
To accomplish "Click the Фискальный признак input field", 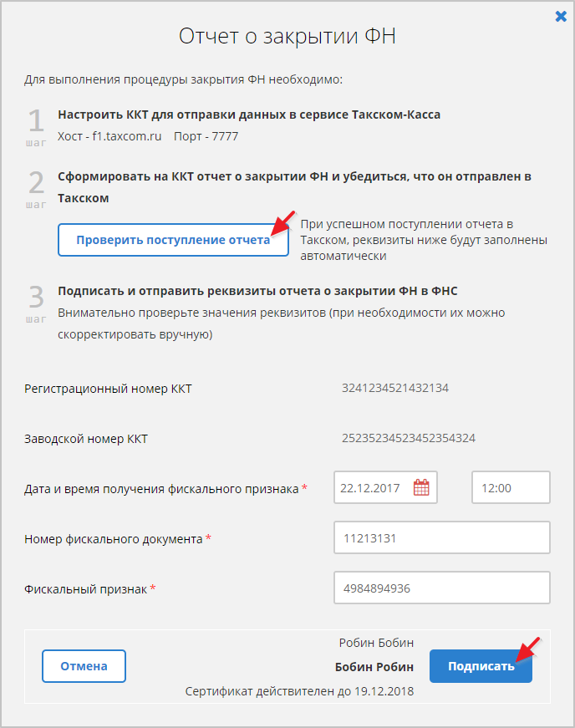I will coord(441,588).
